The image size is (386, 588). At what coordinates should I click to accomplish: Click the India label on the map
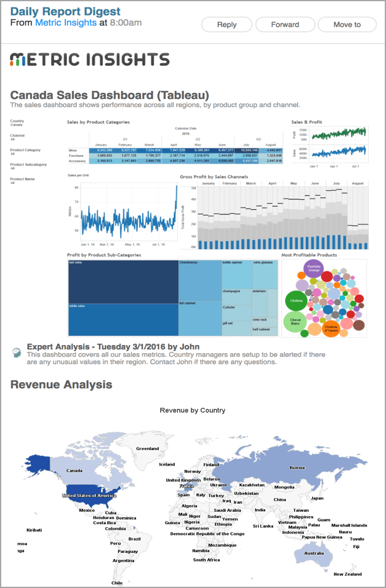click(x=260, y=510)
